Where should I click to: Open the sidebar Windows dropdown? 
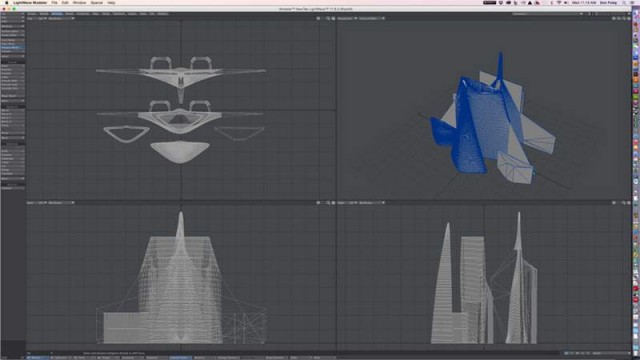click(x=13, y=26)
